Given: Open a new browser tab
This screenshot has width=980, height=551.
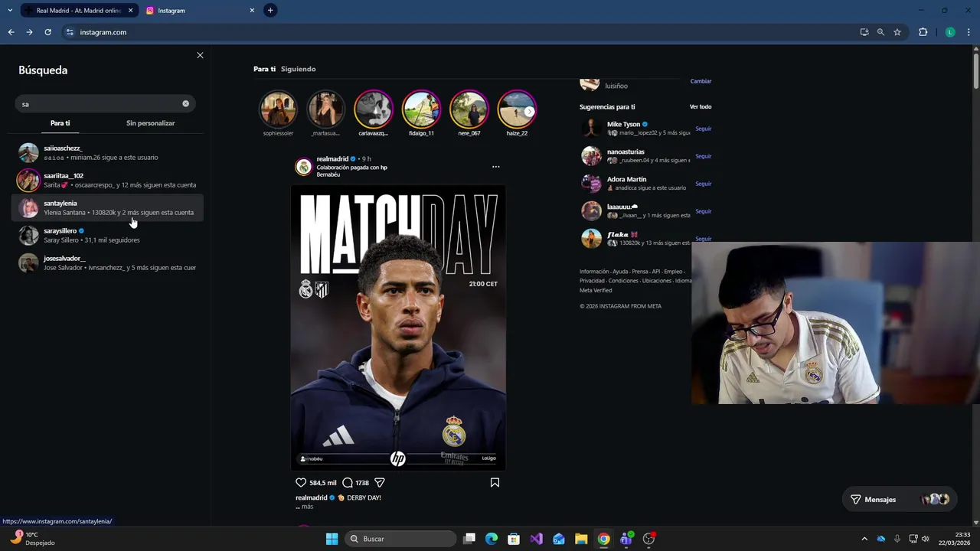Looking at the screenshot, I should [x=270, y=11].
